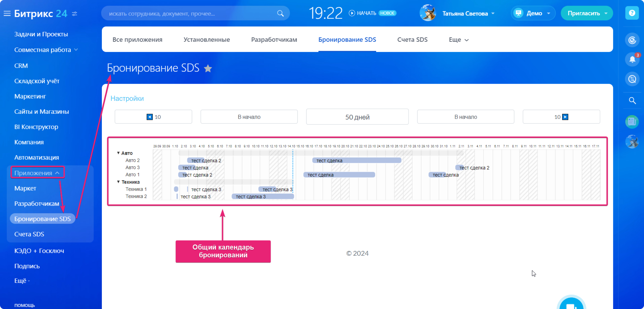
Task: Collapse the Авто group in calendar
Action: pos(118,153)
